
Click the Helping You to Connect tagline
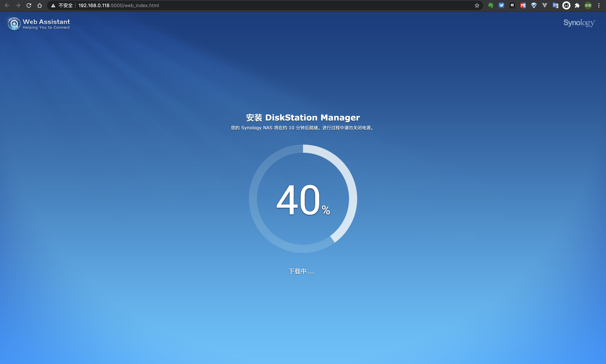tap(46, 28)
